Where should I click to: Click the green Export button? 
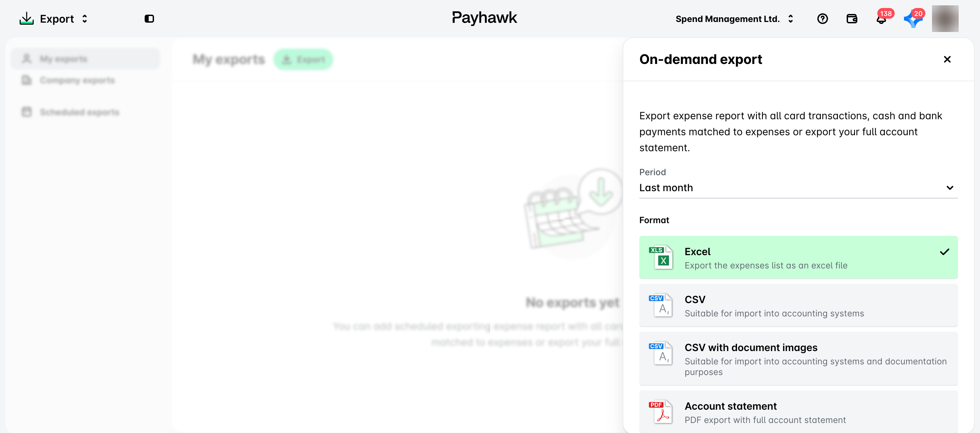(x=303, y=59)
